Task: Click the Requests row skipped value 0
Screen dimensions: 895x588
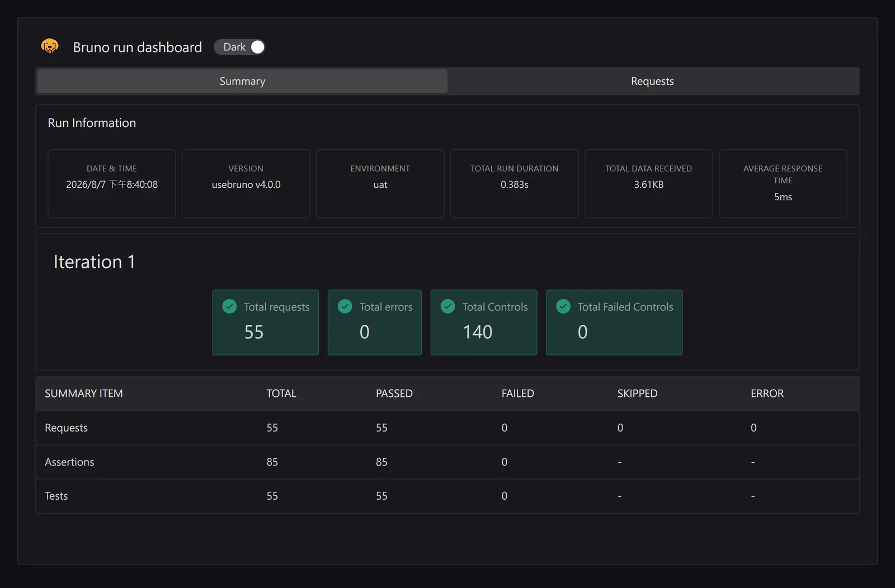Action: (x=620, y=428)
